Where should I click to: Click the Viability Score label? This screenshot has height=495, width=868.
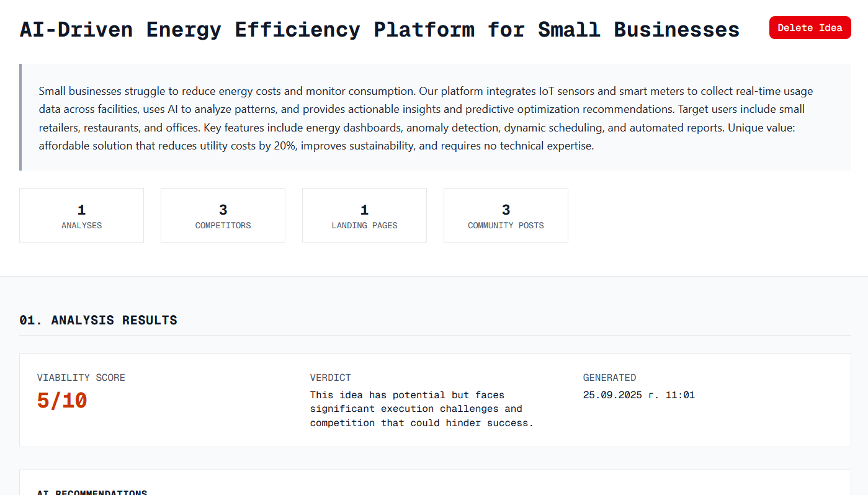pyautogui.click(x=81, y=378)
